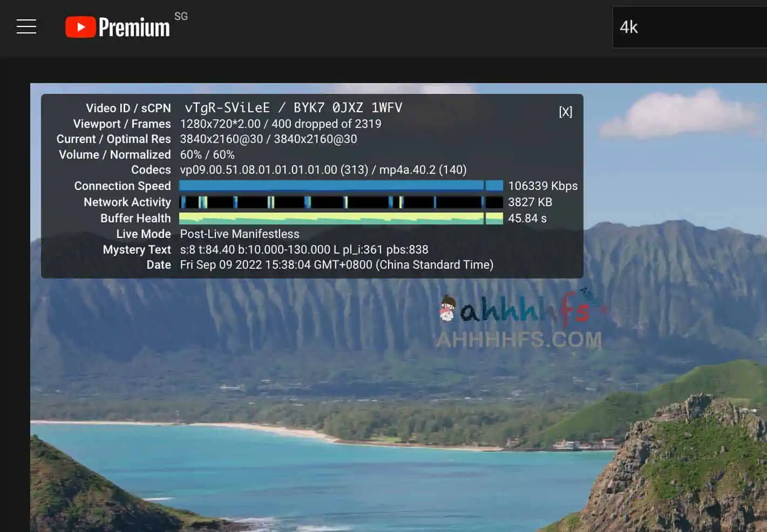Focus the search field containing 4k
Screen dimensions: 767x532
[691, 27]
